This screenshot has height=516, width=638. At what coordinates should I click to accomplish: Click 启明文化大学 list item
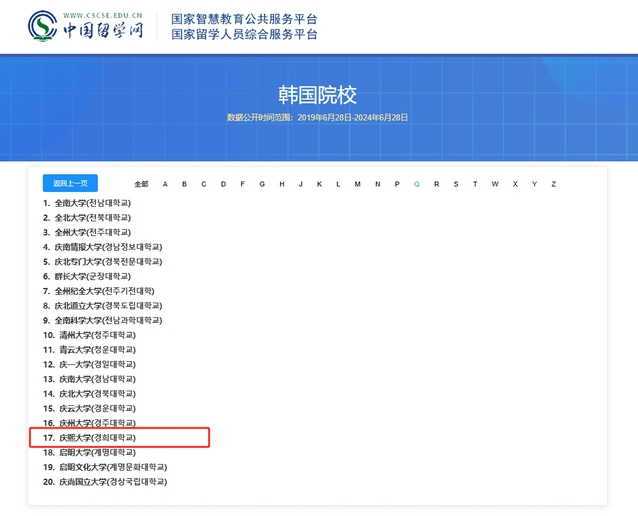point(110,467)
